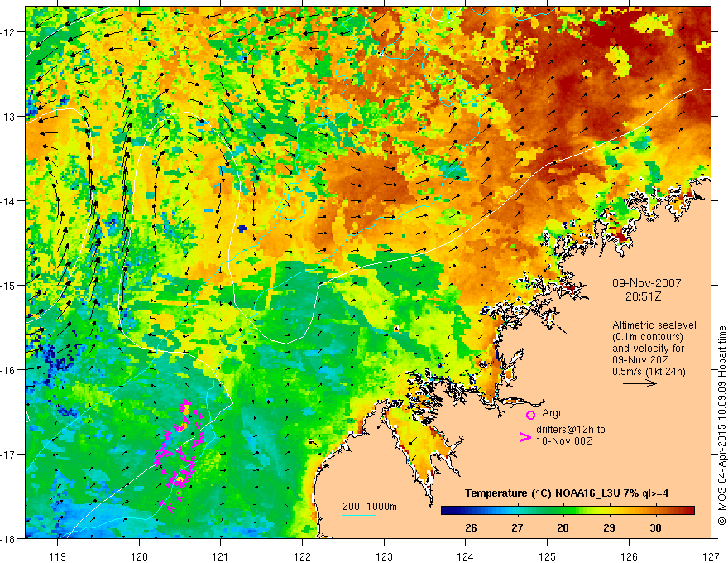This screenshot has height=563, width=728.
Task: Click longitude axis label 121
Action: (x=221, y=556)
